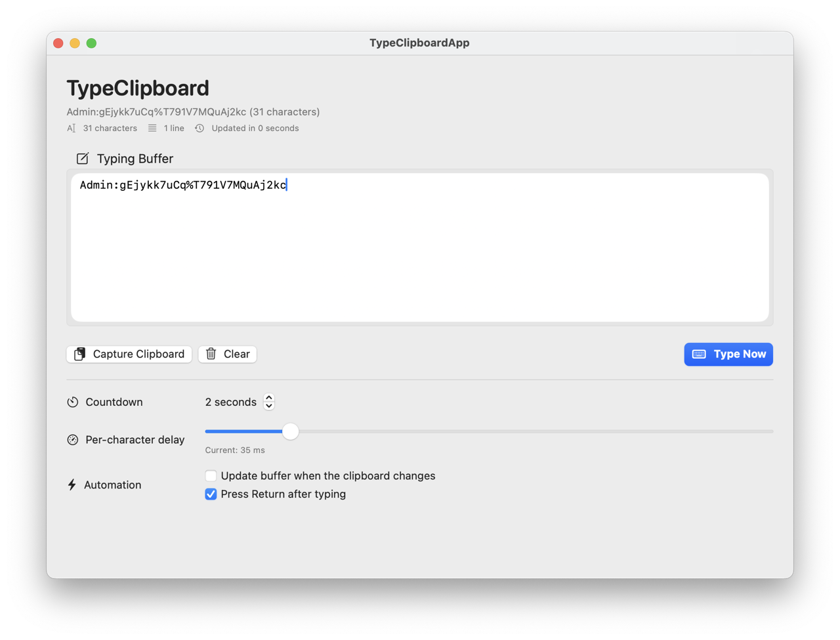
Task: Click the up arrow to increase countdown seconds
Action: click(268, 397)
